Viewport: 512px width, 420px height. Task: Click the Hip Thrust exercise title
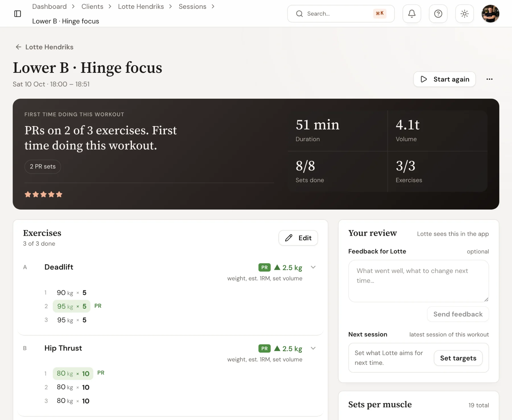(63, 348)
